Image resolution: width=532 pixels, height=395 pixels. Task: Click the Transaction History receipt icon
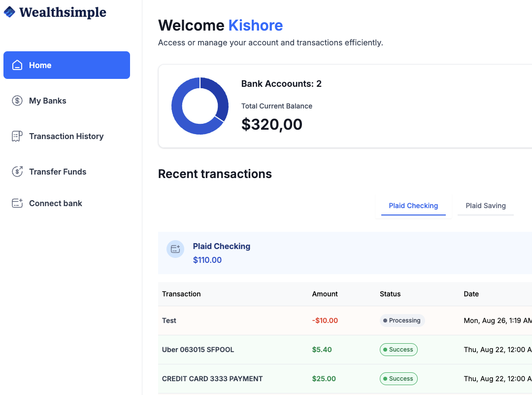pyautogui.click(x=17, y=136)
